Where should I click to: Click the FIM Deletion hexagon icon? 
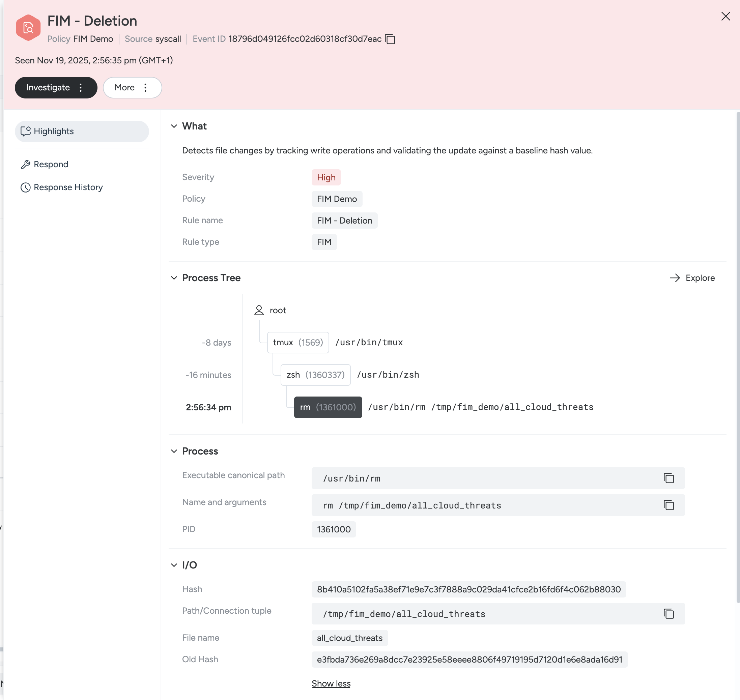tap(28, 28)
